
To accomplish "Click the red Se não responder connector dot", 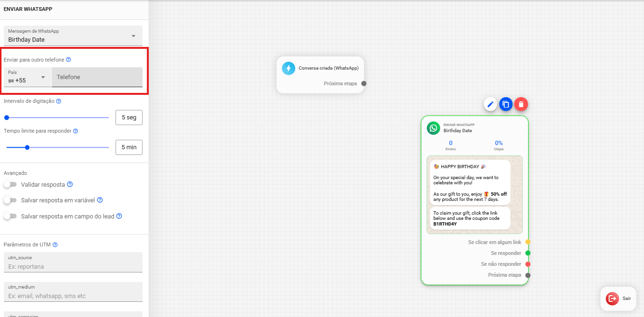I will (x=528, y=264).
